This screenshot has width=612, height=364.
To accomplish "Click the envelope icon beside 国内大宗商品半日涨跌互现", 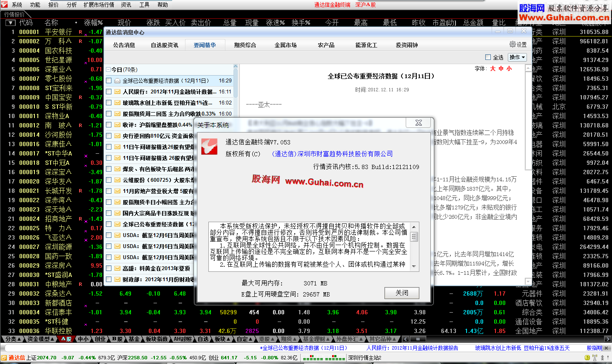I will pos(117,213).
